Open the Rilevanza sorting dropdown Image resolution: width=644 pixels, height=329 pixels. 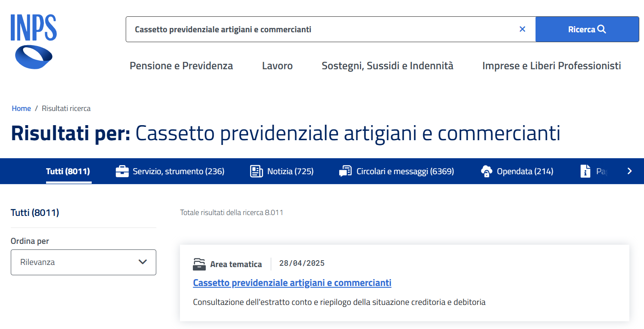pos(83,262)
